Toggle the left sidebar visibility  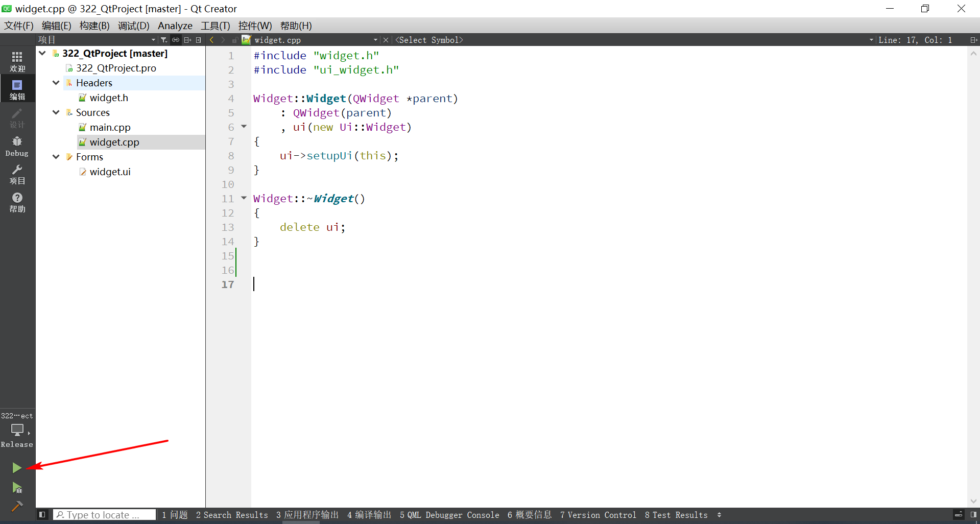42,515
